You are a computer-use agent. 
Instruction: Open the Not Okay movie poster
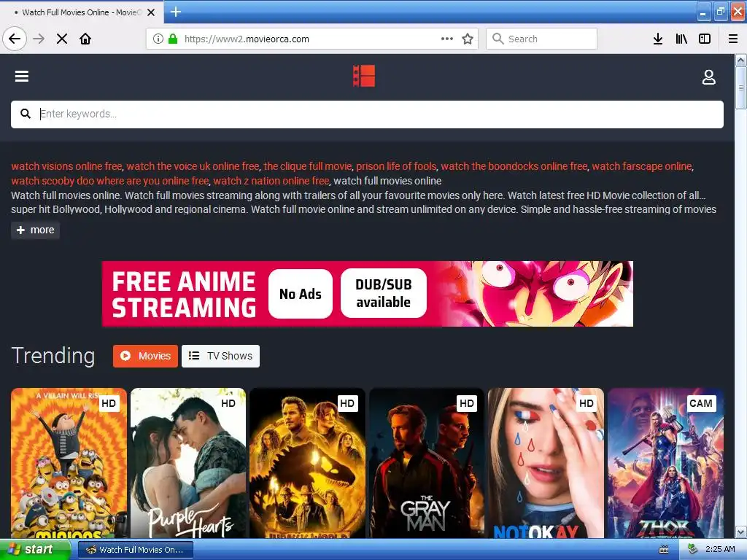(546, 463)
